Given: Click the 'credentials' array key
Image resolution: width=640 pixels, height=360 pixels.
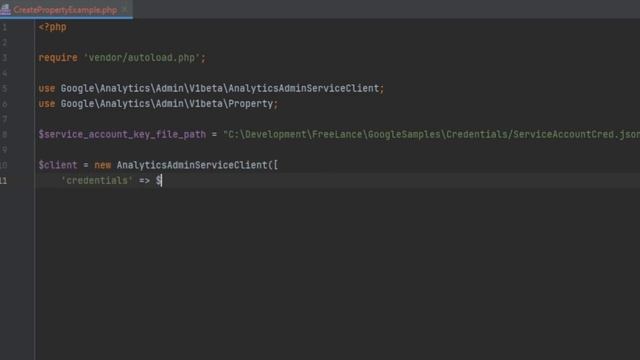Looking at the screenshot, I should tap(97, 180).
